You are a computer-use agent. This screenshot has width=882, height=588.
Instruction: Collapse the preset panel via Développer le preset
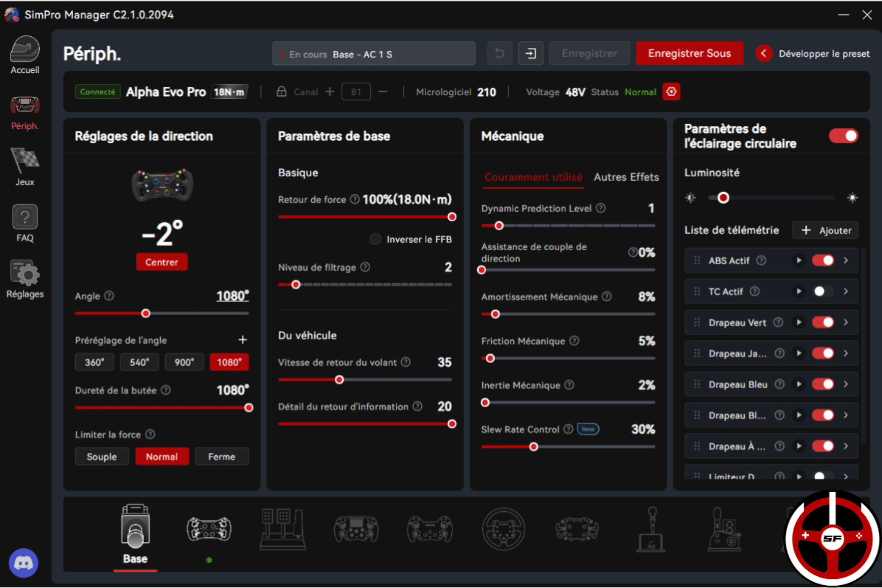point(764,53)
